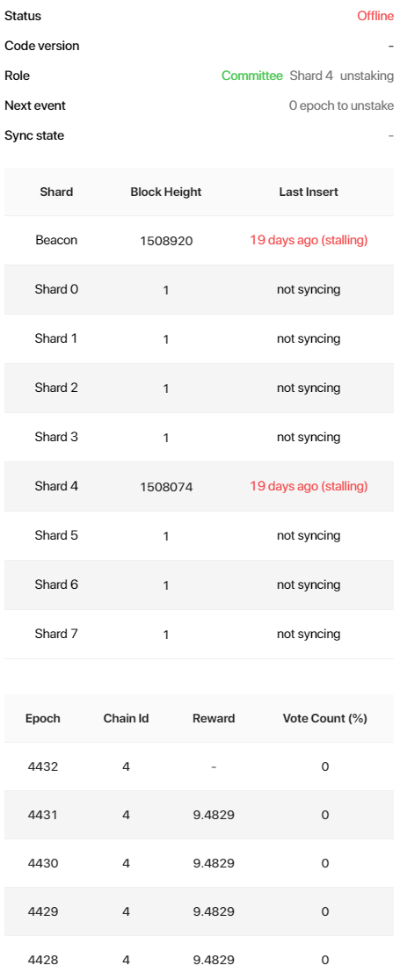The width and height of the screenshot is (400, 980).
Task: Click the reward 9.4829 for epoch 4431
Action: pyautogui.click(x=214, y=815)
